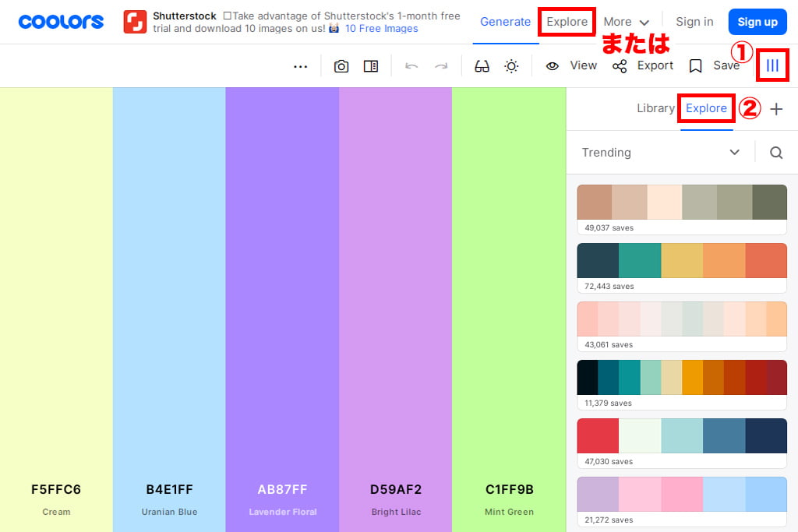Click the search magnifier in sidebar
The image size is (798, 532).
coord(776,153)
